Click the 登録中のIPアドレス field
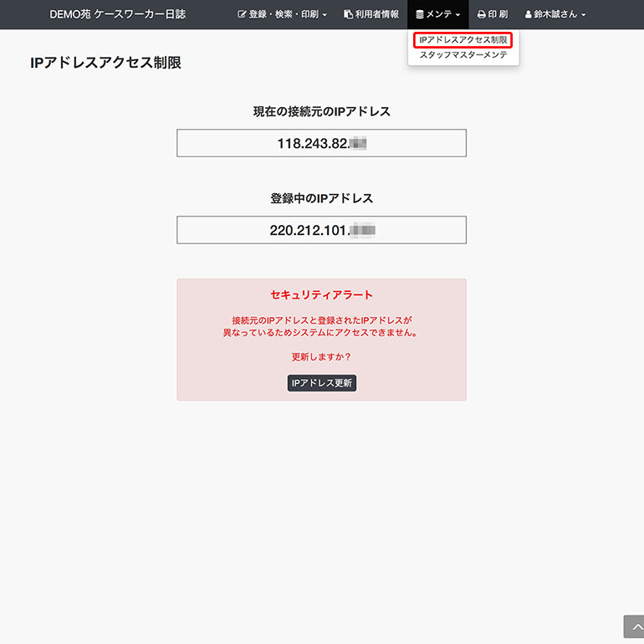The image size is (644, 644). tap(321, 230)
